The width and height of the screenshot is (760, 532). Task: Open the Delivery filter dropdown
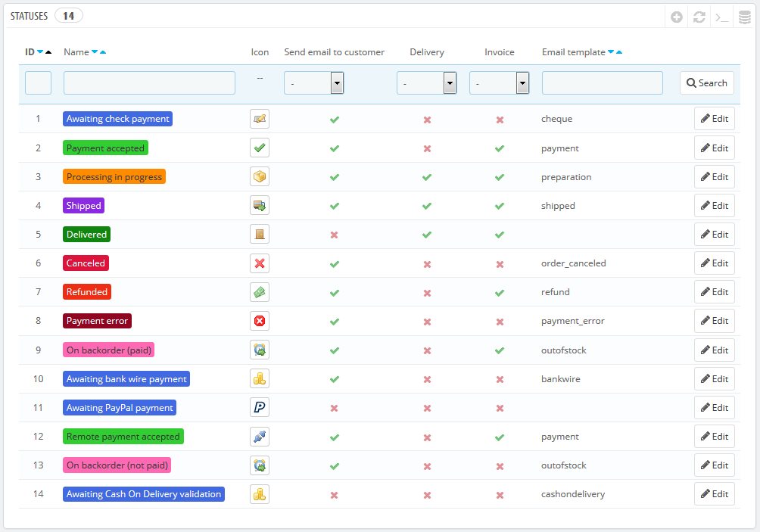pos(426,83)
